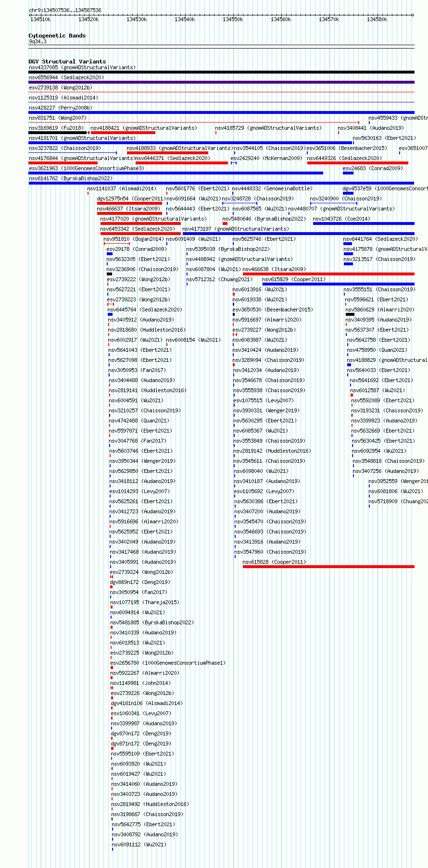The width and height of the screenshot is (428, 868).
Task: Click esv2656780 1000GenomesConsortiumPhase1 label
Action: [168, 663]
